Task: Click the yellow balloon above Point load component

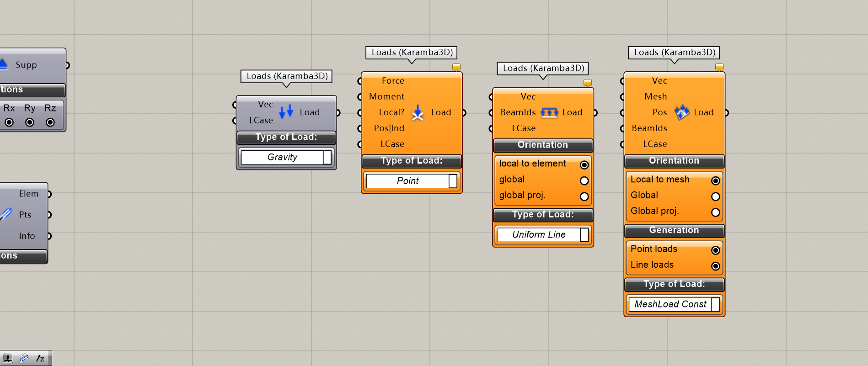Action: coord(456,68)
